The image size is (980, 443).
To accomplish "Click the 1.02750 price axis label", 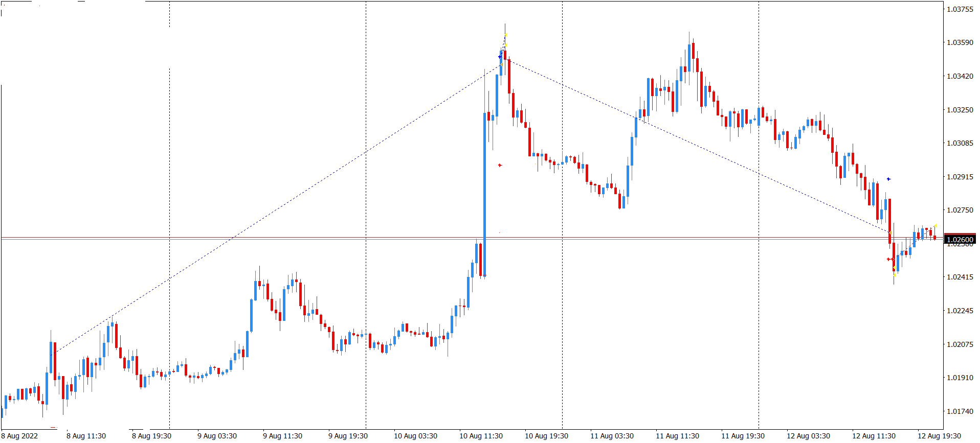I will coord(960,210).
